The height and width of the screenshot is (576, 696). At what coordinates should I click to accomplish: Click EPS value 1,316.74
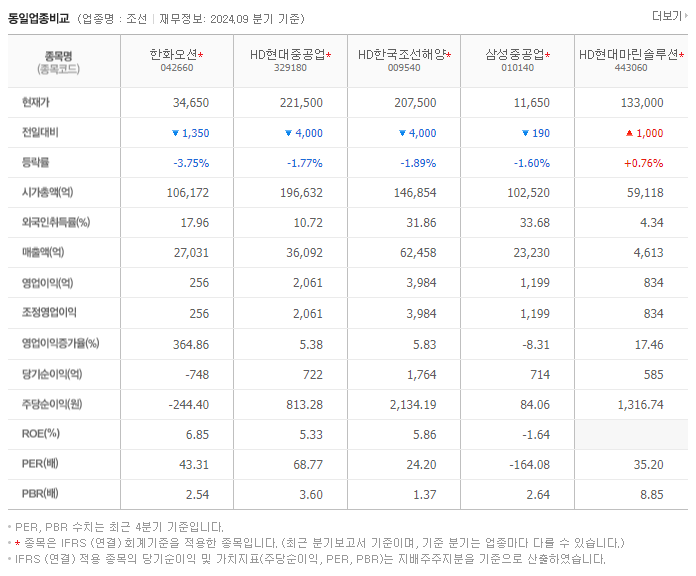tap(641, 405)
